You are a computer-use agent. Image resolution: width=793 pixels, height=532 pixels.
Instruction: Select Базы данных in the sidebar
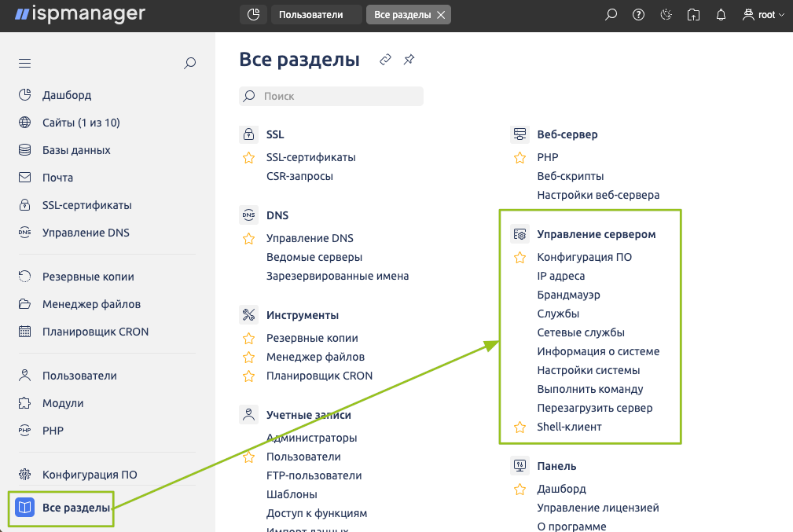(x=76, y=150)
